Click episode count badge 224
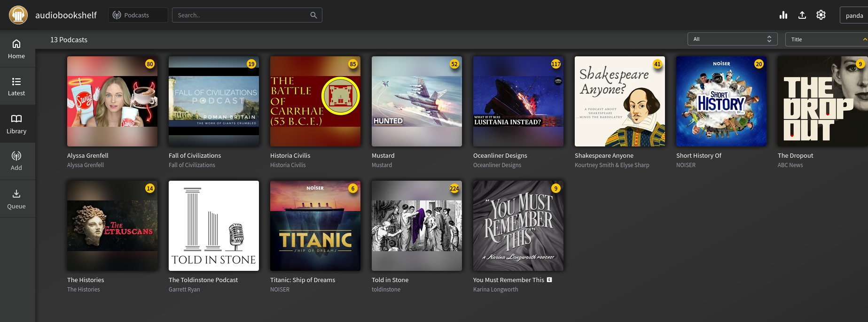The height and width of the screenshot is (322, 868). 454,188
